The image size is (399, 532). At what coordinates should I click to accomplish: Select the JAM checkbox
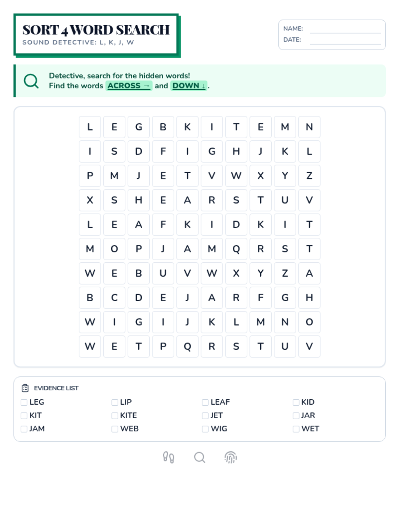click(24, 429)
